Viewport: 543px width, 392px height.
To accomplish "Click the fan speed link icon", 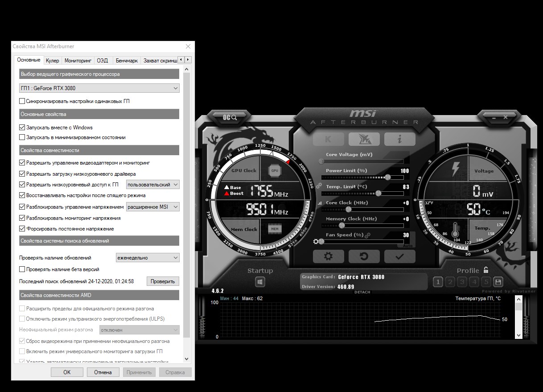I will tap(368, 235).
